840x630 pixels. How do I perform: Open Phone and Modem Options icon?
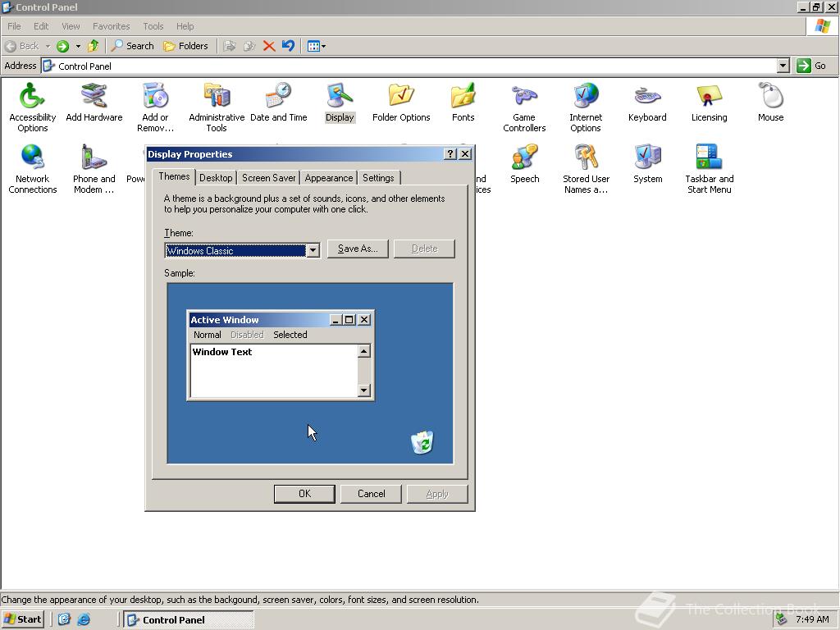tap(94, 168)
